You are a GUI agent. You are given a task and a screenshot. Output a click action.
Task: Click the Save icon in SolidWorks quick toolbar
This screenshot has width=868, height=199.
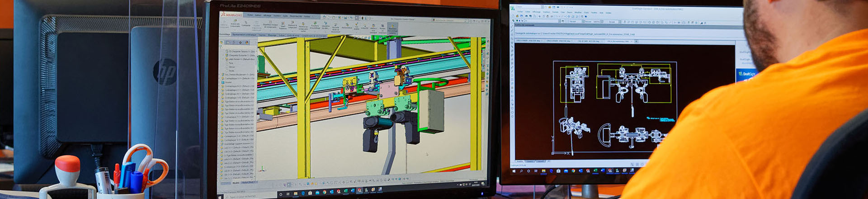[x=345, y=18]
